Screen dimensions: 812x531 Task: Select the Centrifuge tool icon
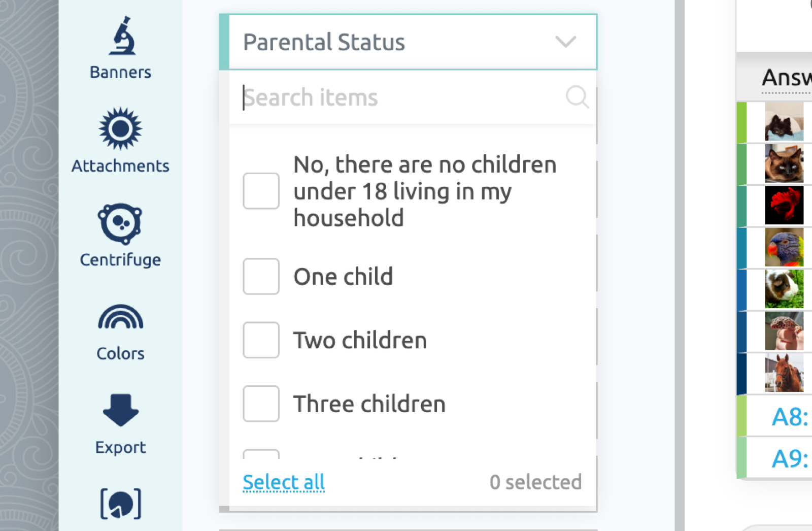point(120,223)
